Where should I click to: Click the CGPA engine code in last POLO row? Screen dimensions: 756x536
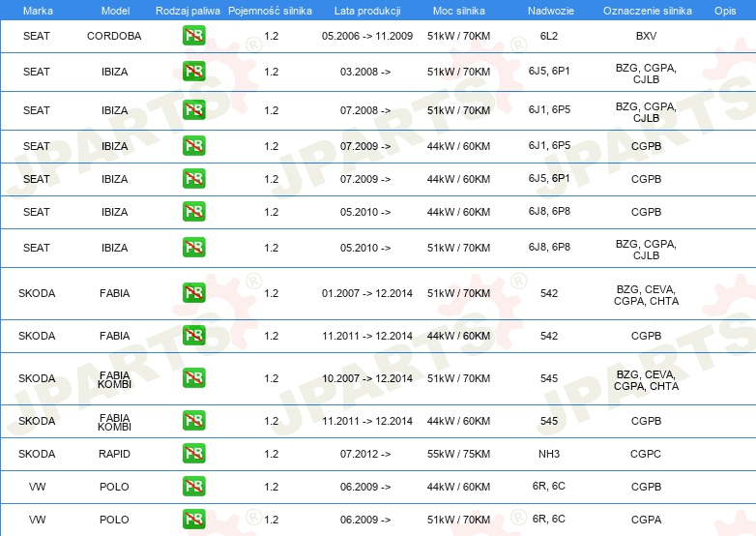coord(646,520)
